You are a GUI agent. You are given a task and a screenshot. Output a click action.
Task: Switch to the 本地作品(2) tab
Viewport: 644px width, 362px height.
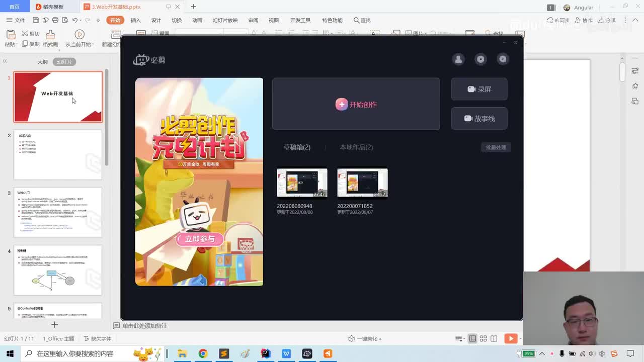point(356,147)
